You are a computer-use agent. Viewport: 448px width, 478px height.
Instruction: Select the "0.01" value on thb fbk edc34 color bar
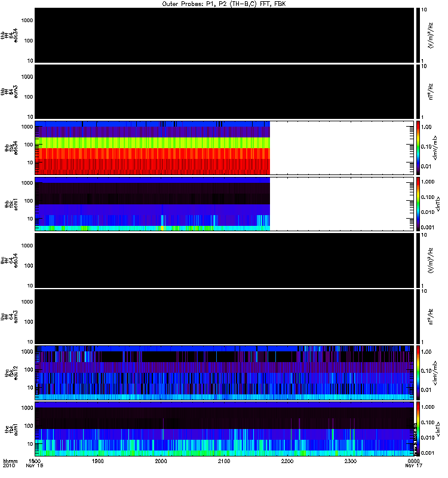(426, 167)
